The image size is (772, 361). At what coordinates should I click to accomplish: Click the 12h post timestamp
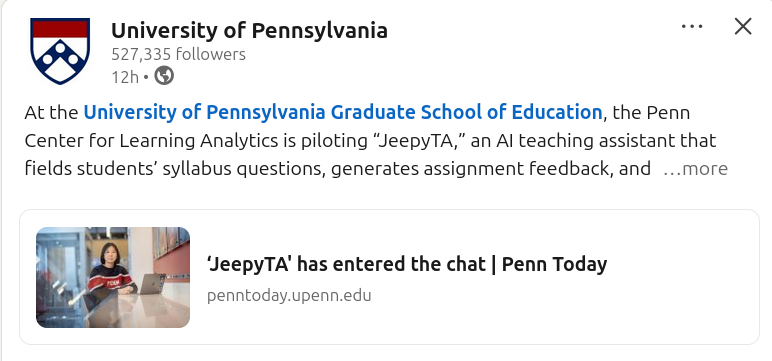(125, 77)
